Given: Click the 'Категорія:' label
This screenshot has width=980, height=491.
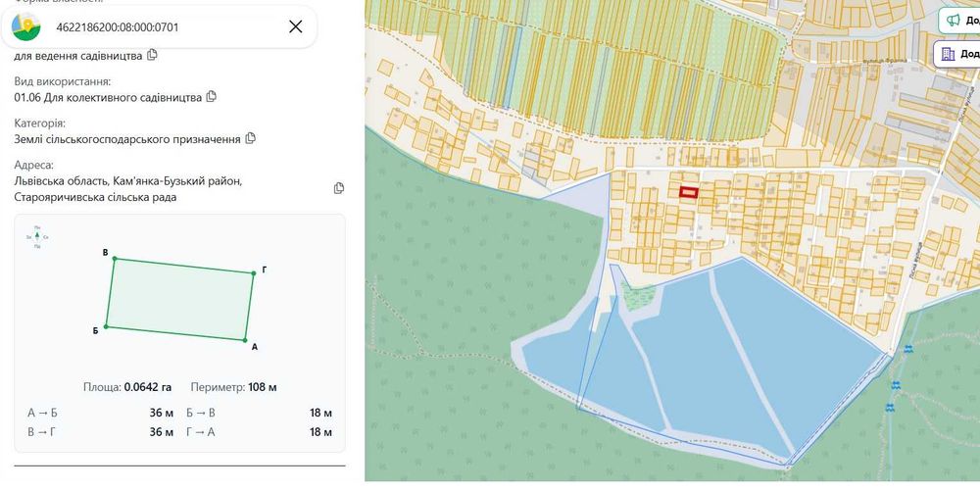Looking at the screenshot, I should pyautogui.click(x=39, y=123).
